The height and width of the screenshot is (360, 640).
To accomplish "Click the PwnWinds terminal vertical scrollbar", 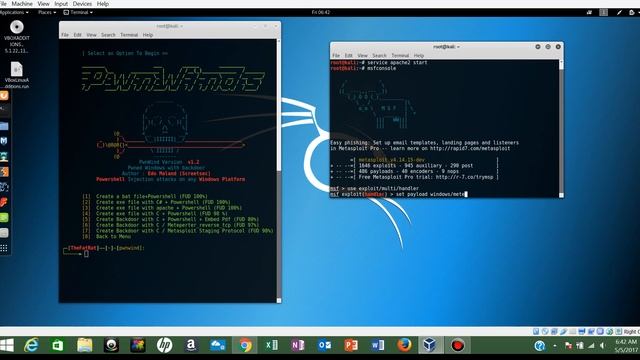I will coord(279,171).
